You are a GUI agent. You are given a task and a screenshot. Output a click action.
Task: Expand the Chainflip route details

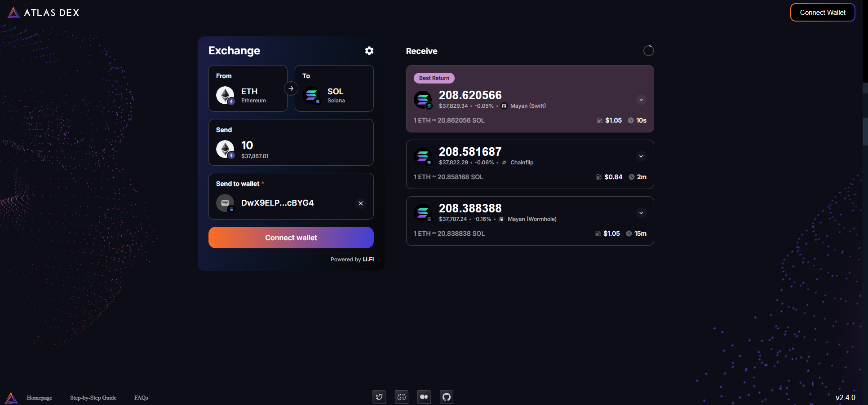point(641,156)
